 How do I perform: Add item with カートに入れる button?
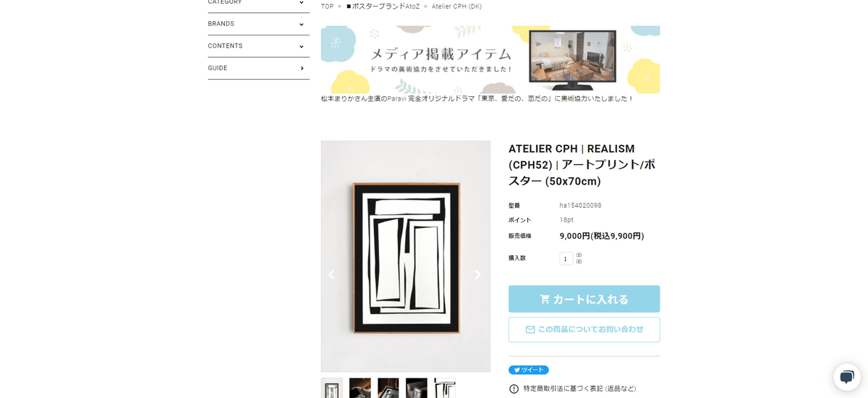coord(584,299)
